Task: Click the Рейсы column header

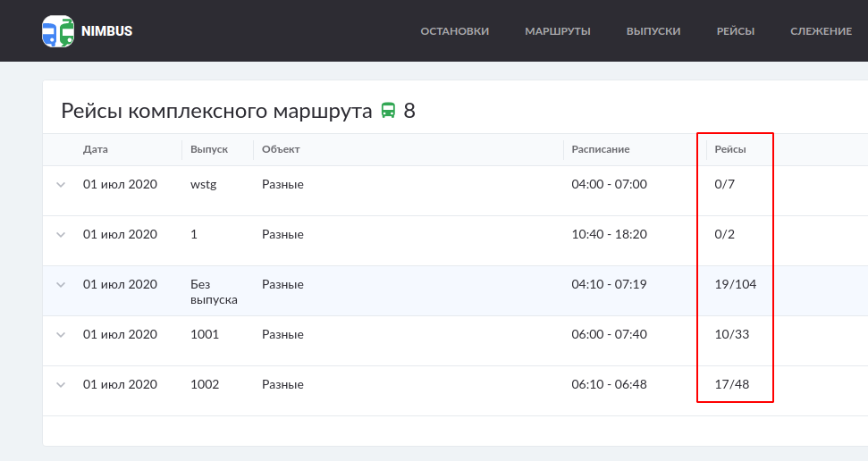Action: [x=729, y=149]
